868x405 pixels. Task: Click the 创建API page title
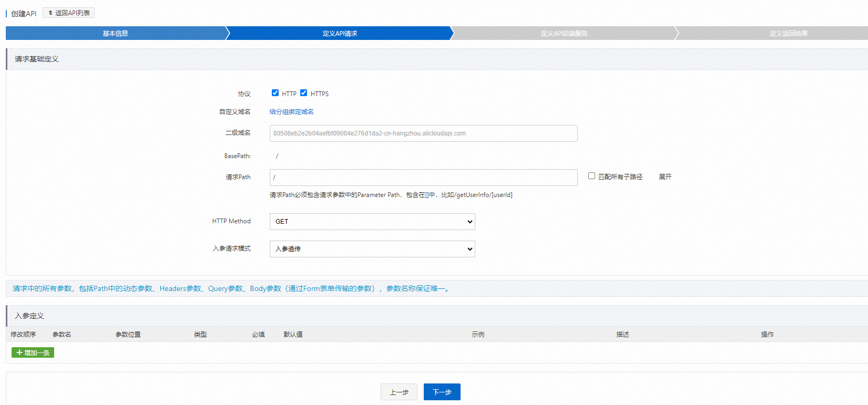(24, 14)
